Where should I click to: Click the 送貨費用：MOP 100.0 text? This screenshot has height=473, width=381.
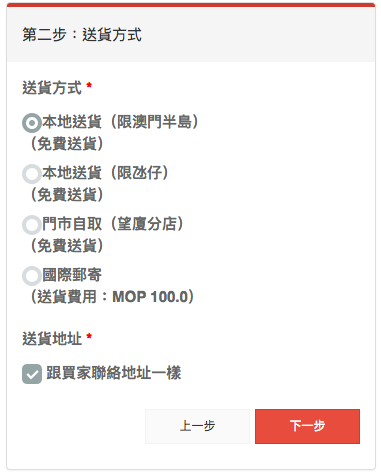pyautogui.click(x=112, y=296)
